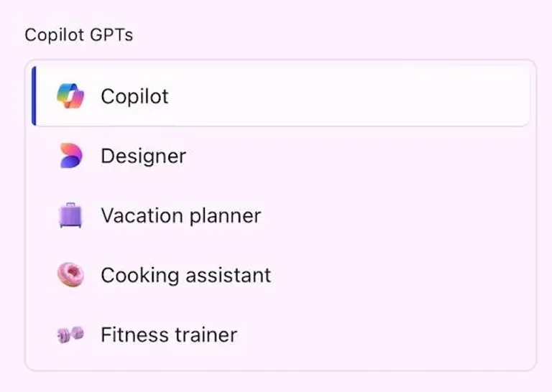Click the blue selection bar beside Copilot
The width and height of the screenshot is (552, 392).
pyautogui.click(x=34, y=96)
